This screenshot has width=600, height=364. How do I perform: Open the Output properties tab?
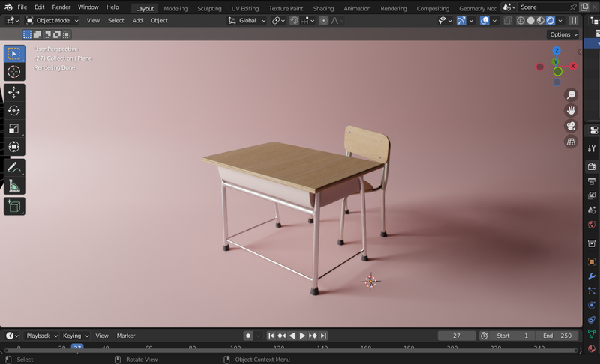[x=592, y=181]
